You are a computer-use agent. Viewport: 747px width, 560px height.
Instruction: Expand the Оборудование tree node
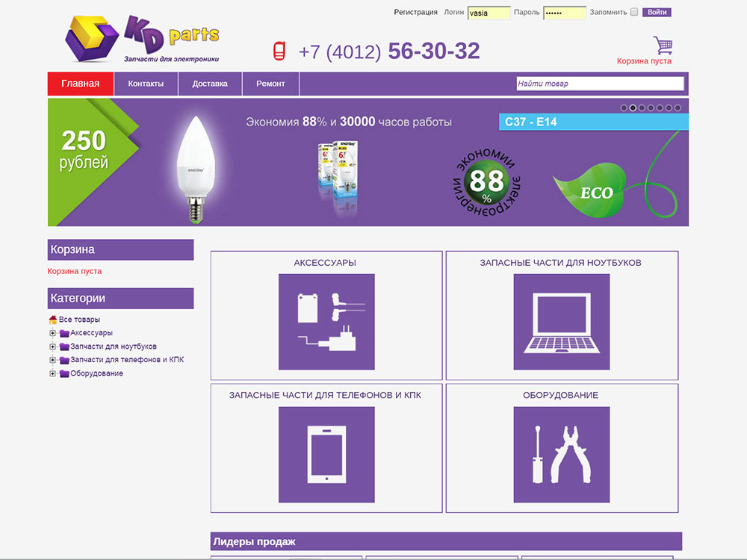52,373
